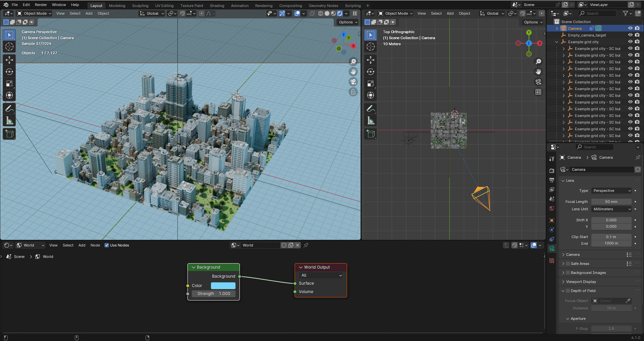Select the Annotate tool in camera viewport
This screenshot has height=341, width=644.
click(x=9, y=109)
